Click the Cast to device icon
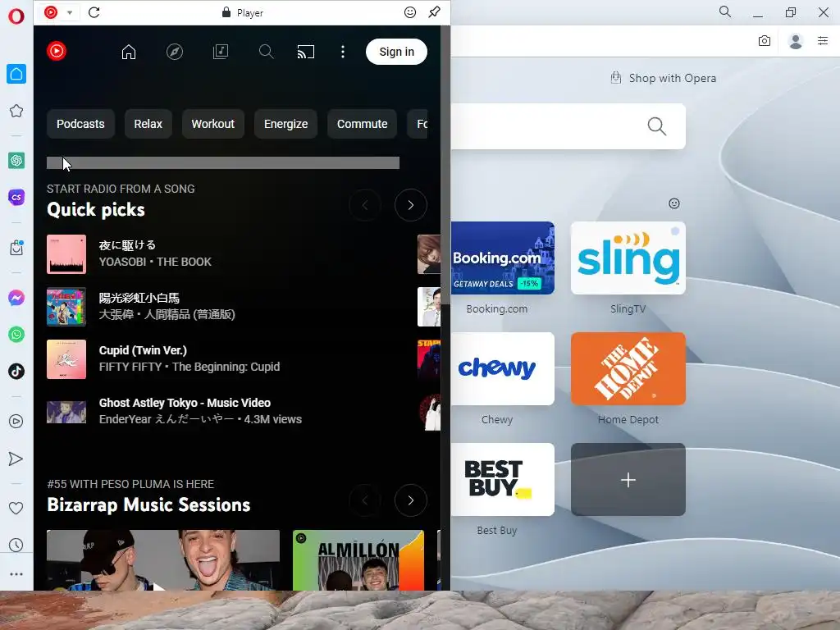 (306, 52)
